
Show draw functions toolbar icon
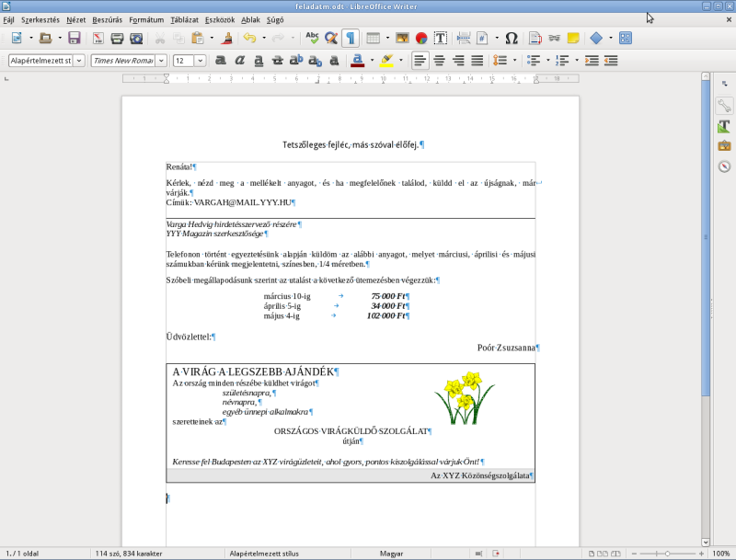click(626, 38)
